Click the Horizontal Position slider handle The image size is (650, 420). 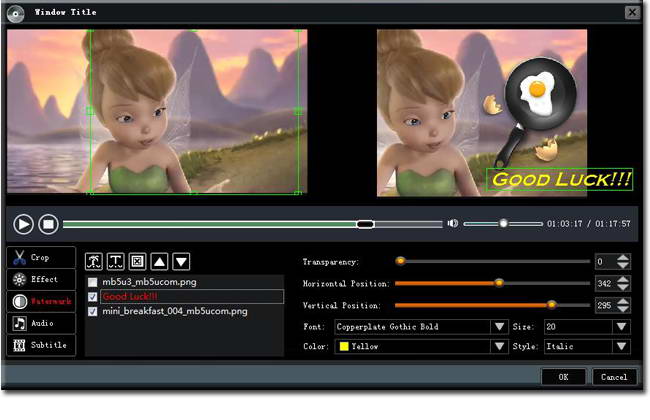(499, 283)
